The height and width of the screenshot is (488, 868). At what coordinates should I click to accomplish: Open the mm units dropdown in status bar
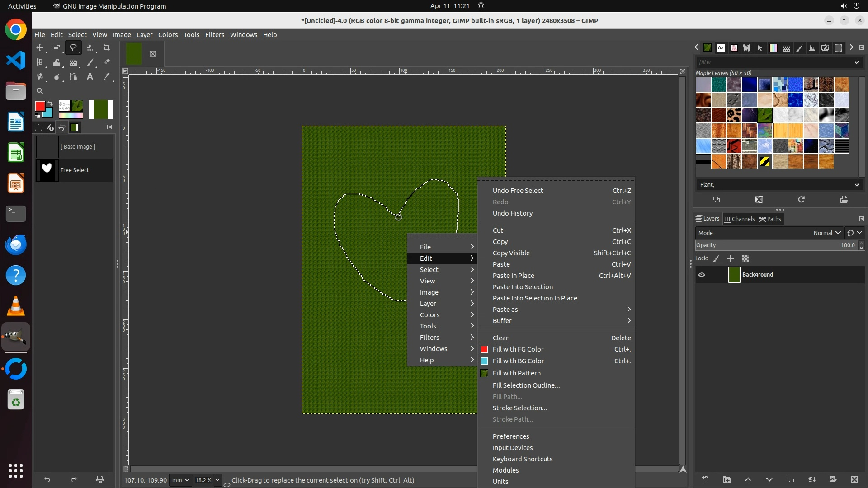[x=180, y=480]
